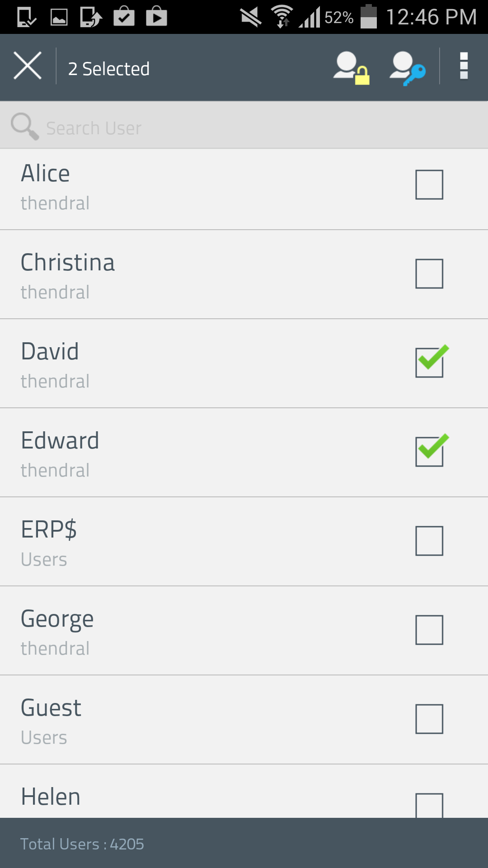Viewport: 488px width, 868px height.
Task: Tap the search magnifier icon
Action: click(x=25, y=126)
